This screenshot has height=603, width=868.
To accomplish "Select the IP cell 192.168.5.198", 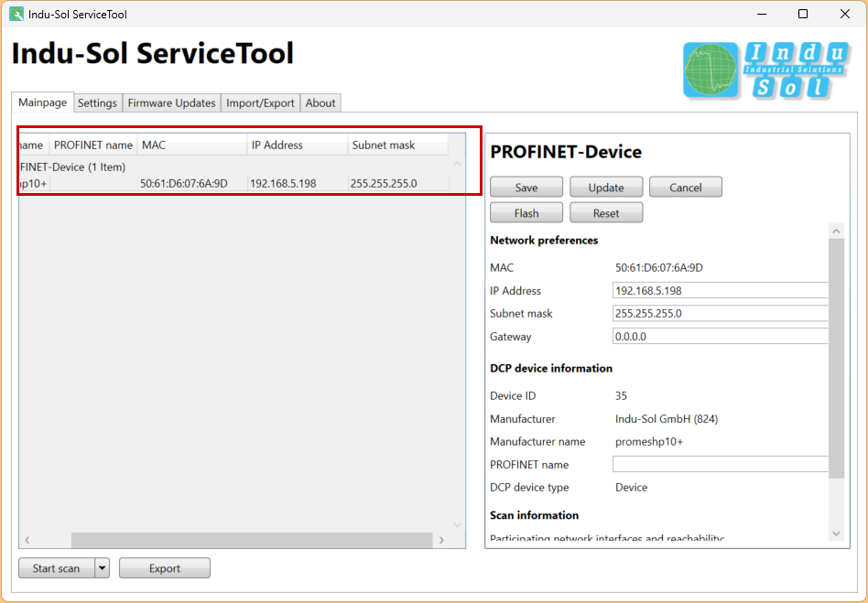I will 283,184.
